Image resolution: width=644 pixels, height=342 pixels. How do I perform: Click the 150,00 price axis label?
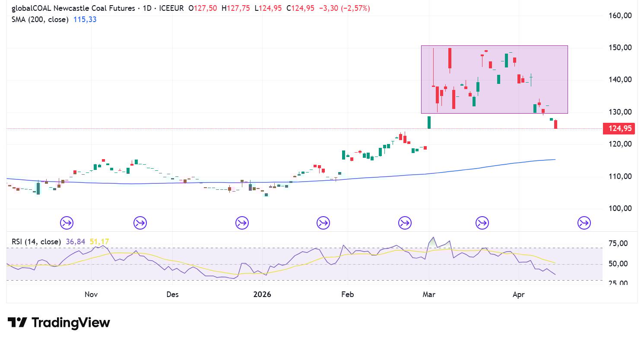[x=621, y=48]
